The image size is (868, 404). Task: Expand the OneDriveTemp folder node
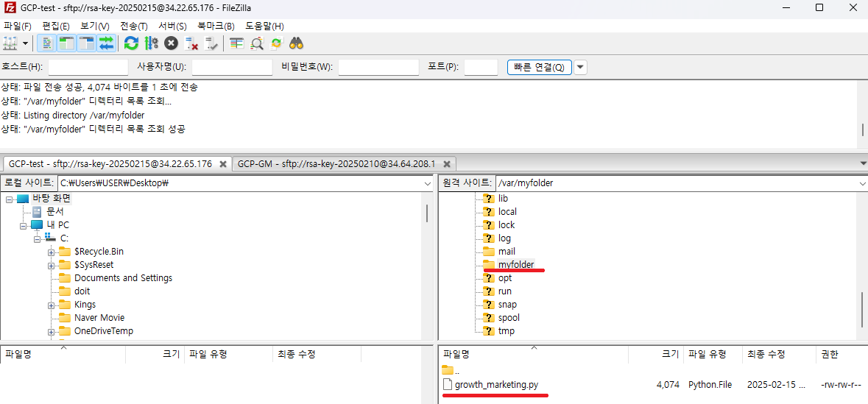[51, 331]
